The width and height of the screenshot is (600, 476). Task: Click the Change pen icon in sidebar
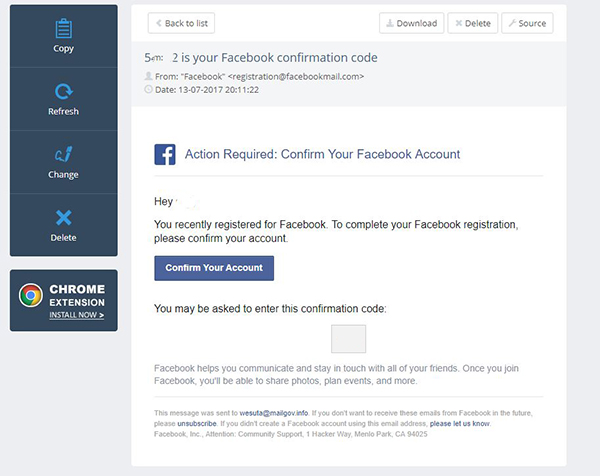pos(64,154)
